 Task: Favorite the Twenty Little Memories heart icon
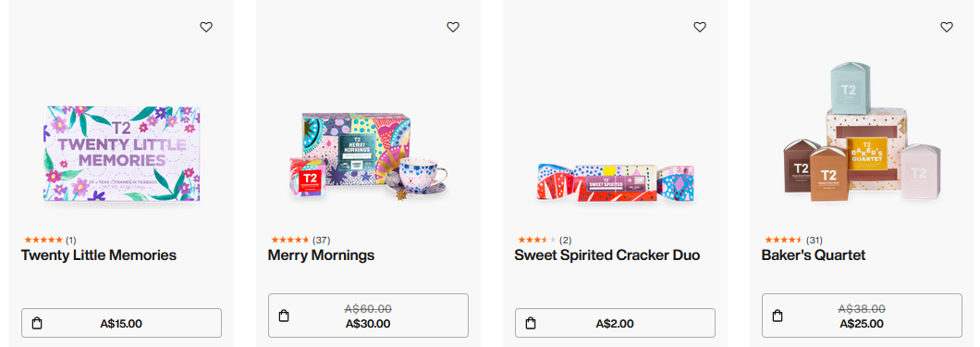coord(206,27)
